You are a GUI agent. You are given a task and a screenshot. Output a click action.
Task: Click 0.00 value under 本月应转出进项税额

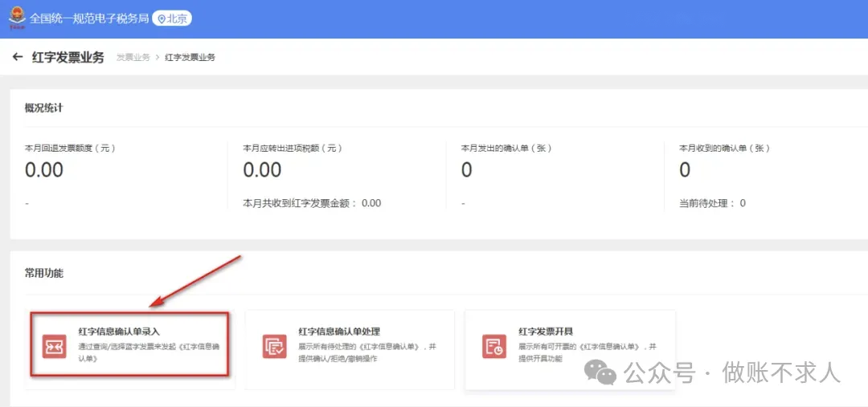click(x=262, y=170)
